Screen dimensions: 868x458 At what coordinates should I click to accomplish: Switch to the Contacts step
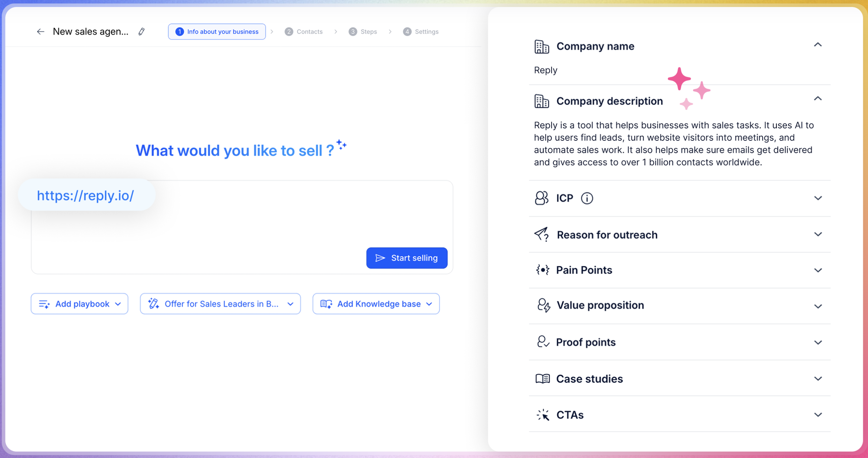pyautogui.click(x=304, y=31)
